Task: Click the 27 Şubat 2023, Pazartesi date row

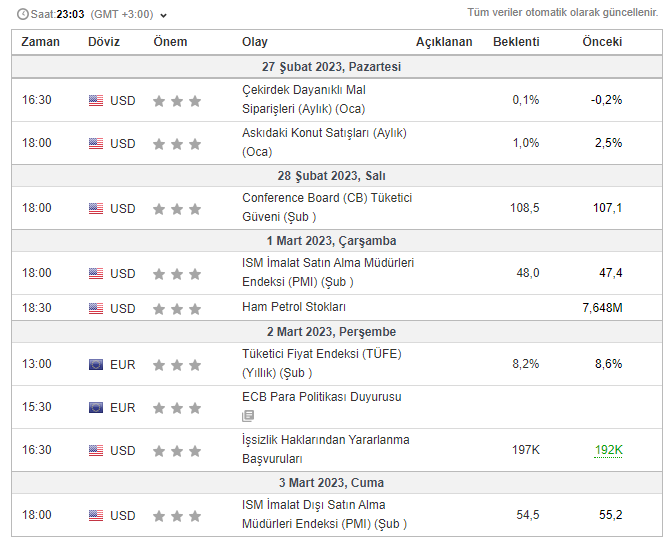Action: pos(331,67)
